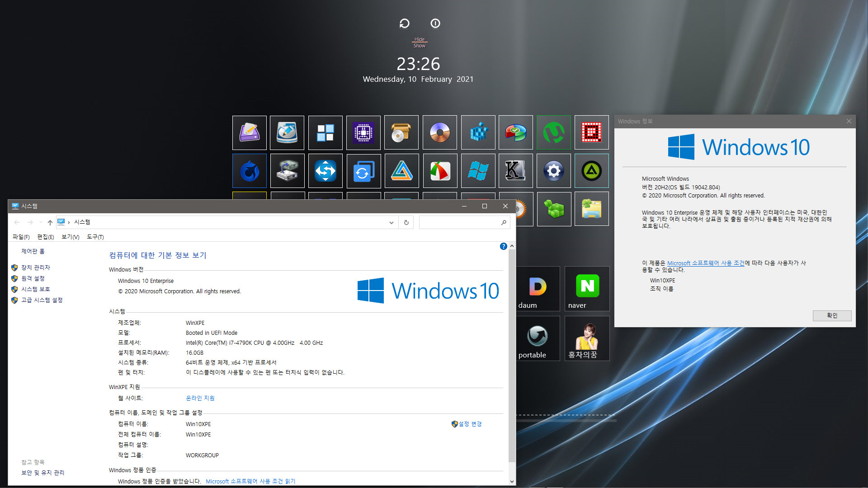Open the blue help question mark
This screenshot has width=868, height=488.
coord(503,246)
